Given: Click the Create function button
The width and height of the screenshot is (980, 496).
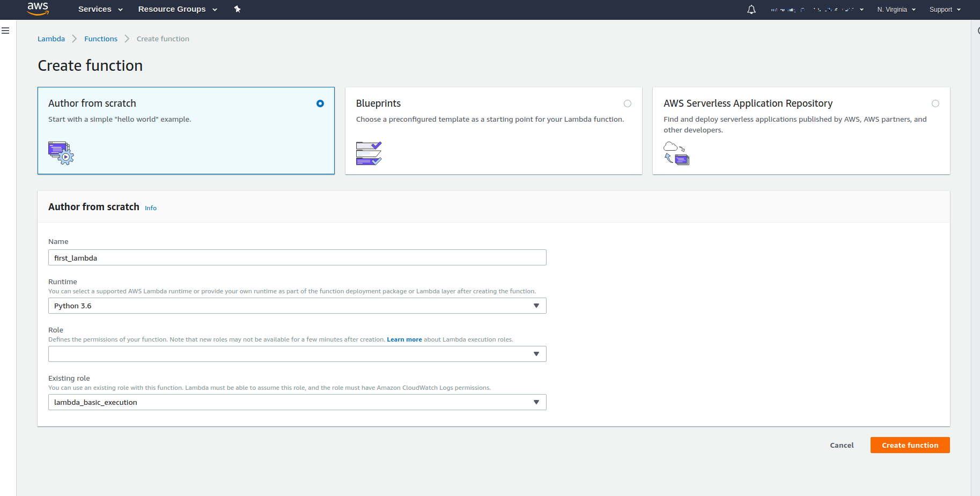Looking at the screenshot, I should (910, 445).
